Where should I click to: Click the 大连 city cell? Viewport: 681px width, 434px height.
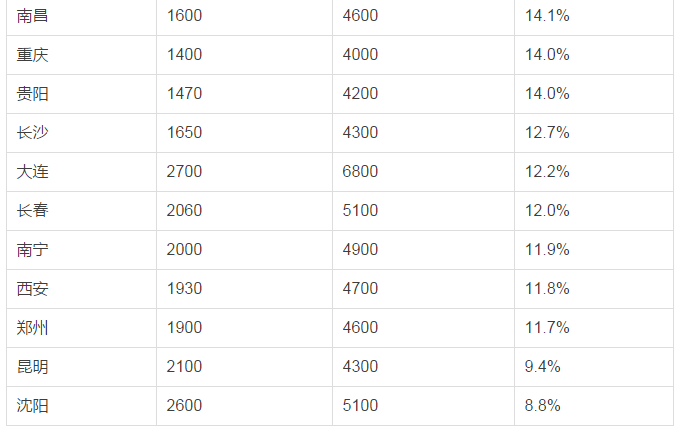33,172
